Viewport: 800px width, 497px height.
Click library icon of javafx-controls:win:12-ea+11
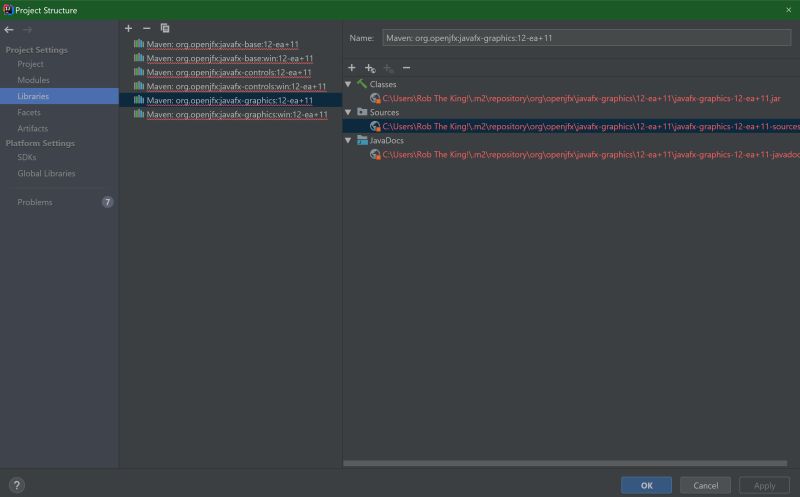click(x=139, y=86)
